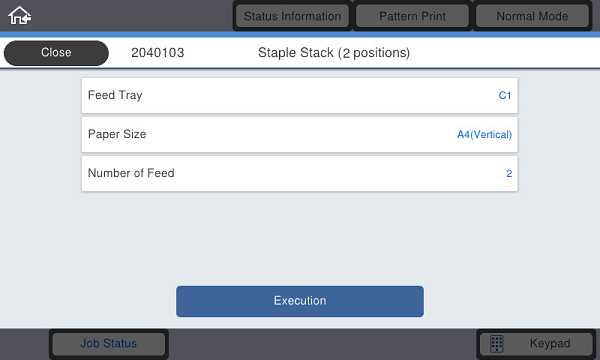Viewport: 600px width, 360px height.
Task: View Job Status
Action: coord(109,344)
